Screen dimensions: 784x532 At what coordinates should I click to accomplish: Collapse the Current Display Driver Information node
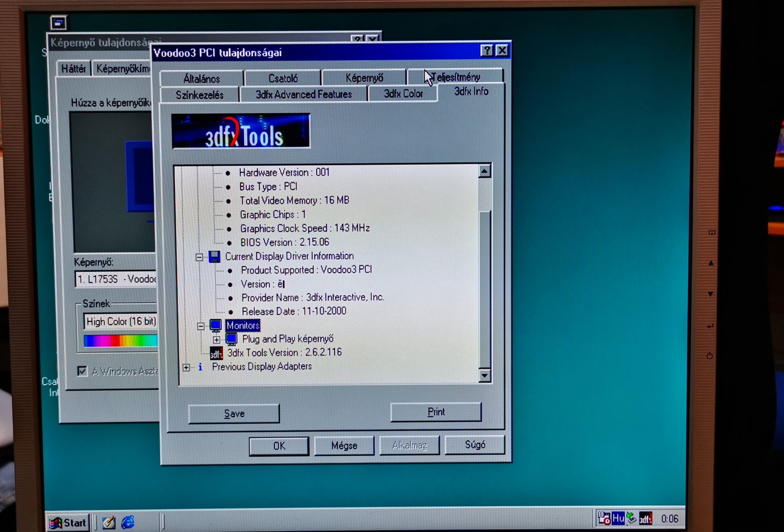(x=199, y=257)
